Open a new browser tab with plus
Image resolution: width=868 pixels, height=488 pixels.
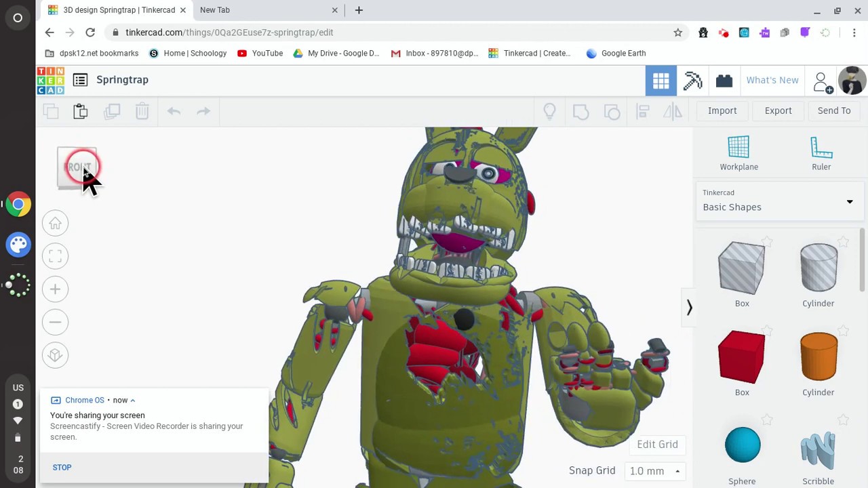click(x=359, y=10)
